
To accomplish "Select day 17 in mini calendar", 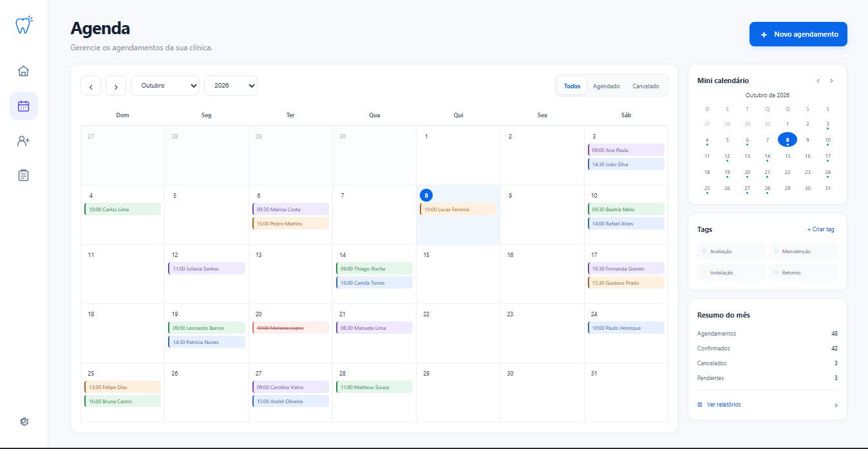I will [x=827, y=156].
